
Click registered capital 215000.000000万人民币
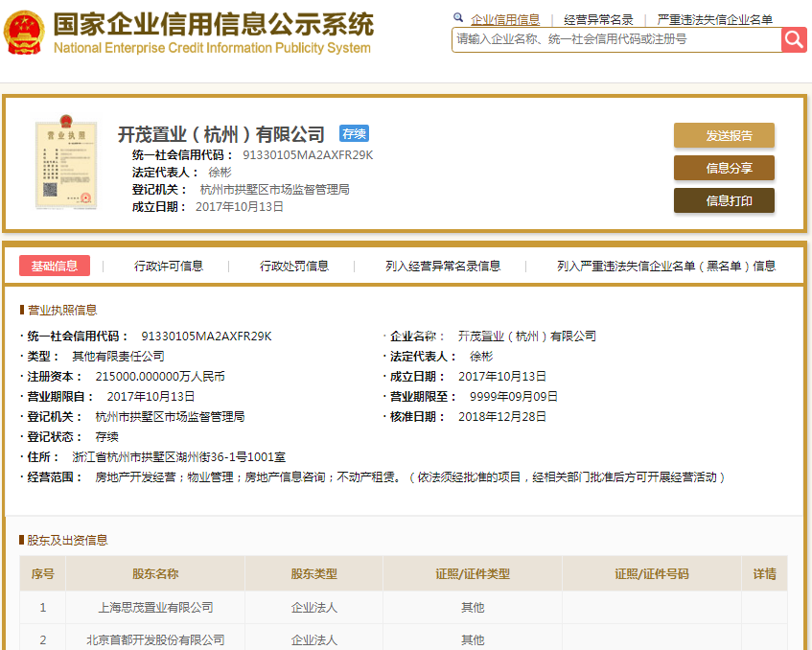click(160, 377)
